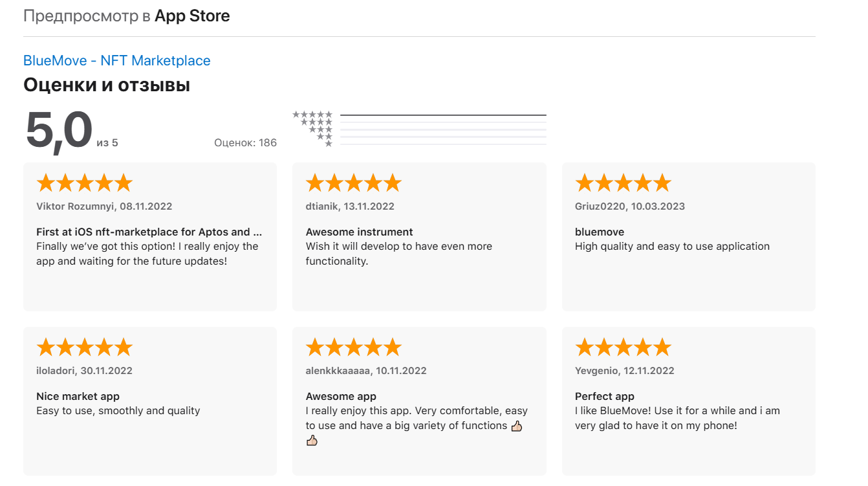868x486 pixels.
Task: Click the 'Awesome app' review title
Action: (x=341, y=396)
